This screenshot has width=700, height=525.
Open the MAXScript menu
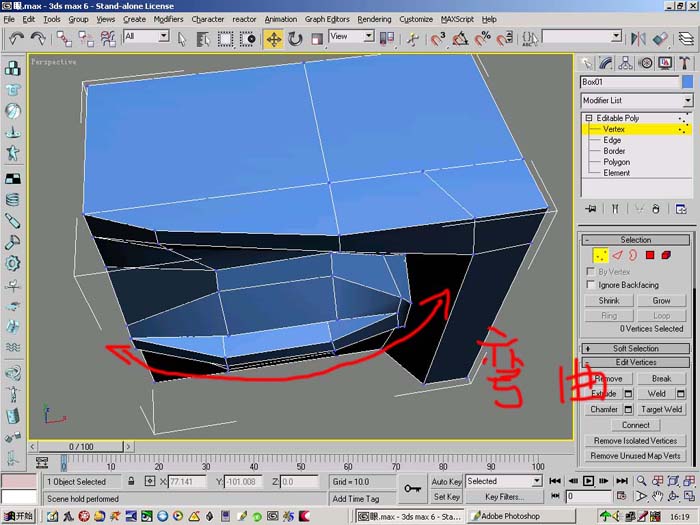pyautogui.click(x=457, y=19)
